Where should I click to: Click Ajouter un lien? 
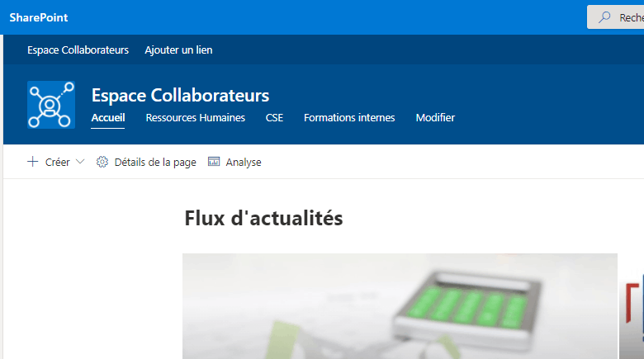click(x=178, y=50)
